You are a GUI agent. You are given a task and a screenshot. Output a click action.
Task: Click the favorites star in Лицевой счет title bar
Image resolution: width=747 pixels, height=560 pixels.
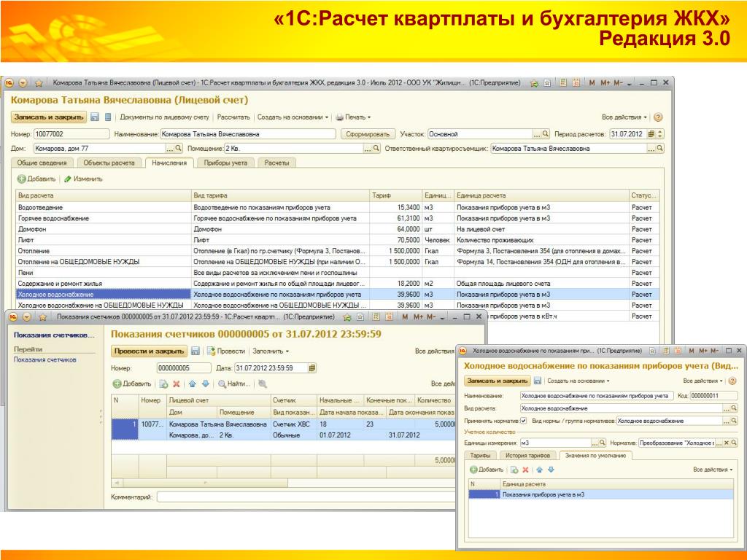click(x=39, y=83)
